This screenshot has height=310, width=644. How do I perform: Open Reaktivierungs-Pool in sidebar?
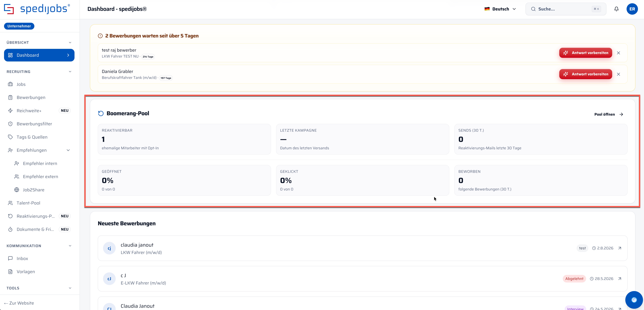pos(39,216)
